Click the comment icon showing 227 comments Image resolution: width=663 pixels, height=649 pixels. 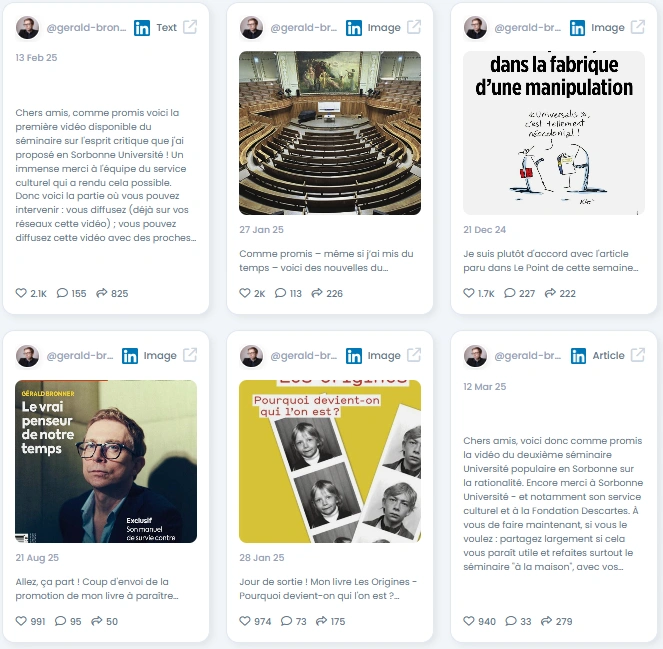tap(510, 293)
